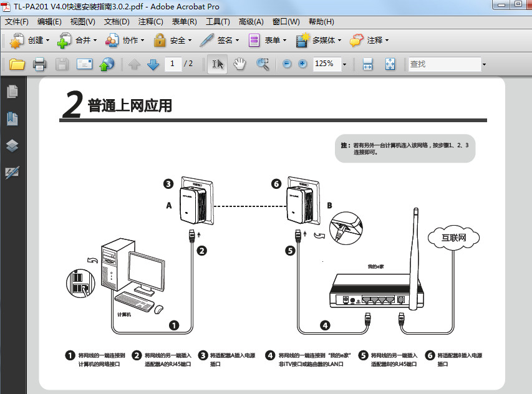The image size is (532, 394).
Task: Show the Layers panel
Action: point(12,142)
